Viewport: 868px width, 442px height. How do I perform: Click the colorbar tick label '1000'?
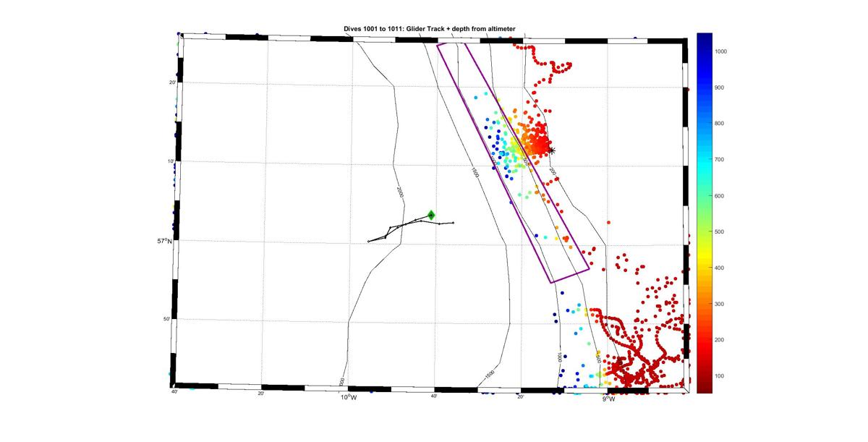point(722,51)
